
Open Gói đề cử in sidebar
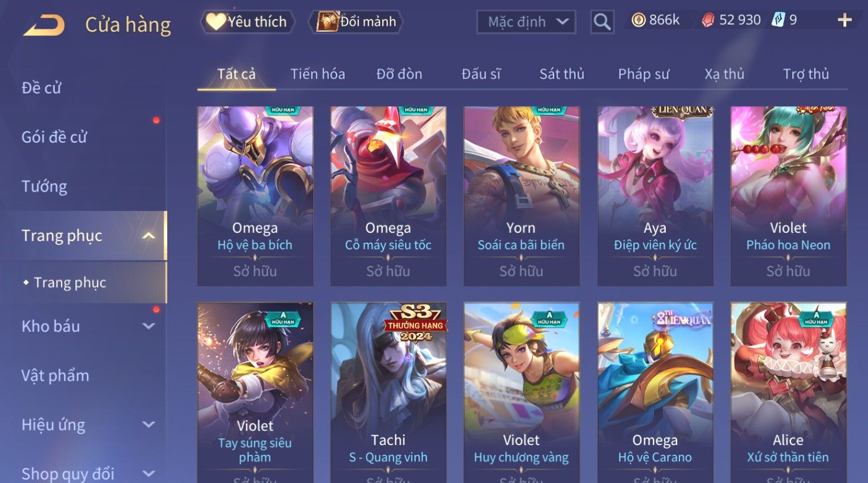click(x=54, y=137)
